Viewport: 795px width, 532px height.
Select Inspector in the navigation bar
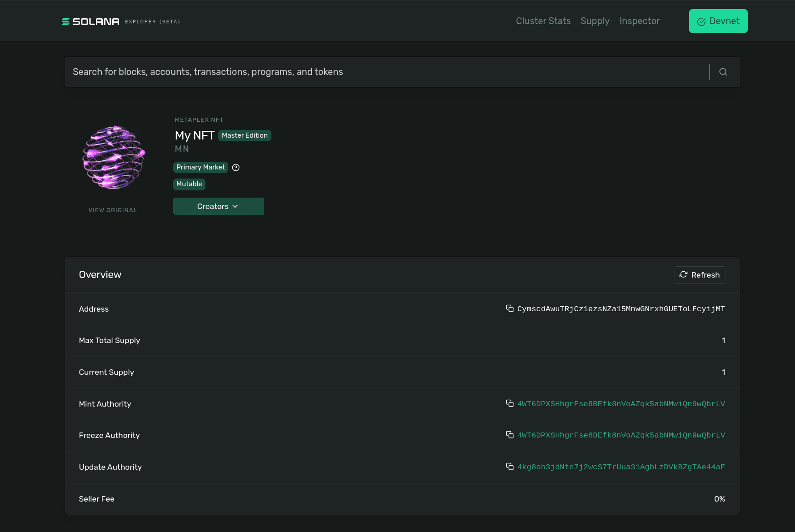[x=640, y=21]
